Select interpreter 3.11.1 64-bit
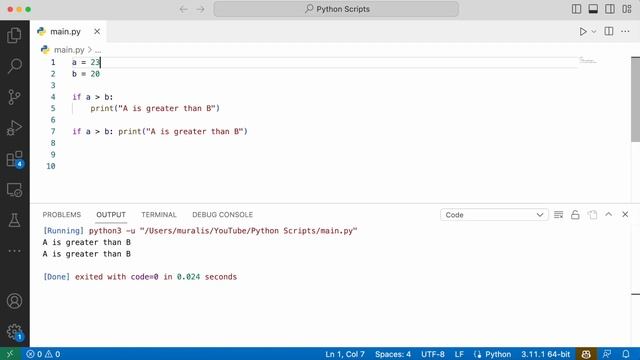640x360 pixels. pos(545,354)
